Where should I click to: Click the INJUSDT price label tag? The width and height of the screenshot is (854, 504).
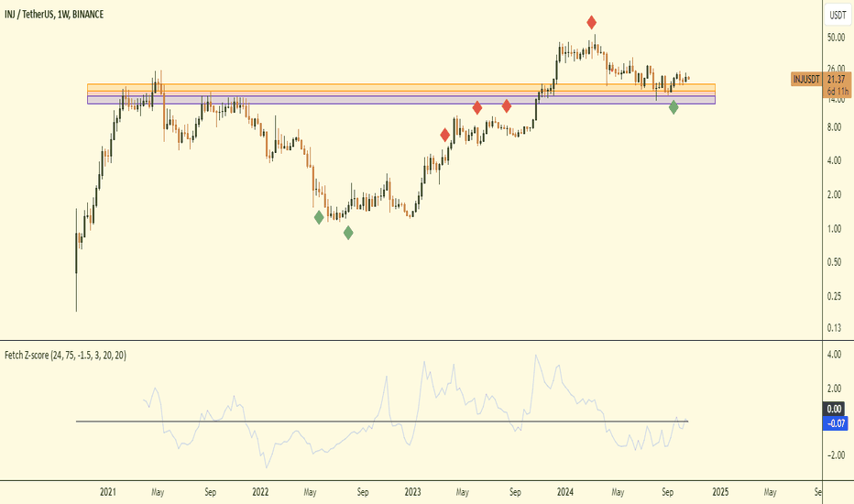(x=806, y=80)
